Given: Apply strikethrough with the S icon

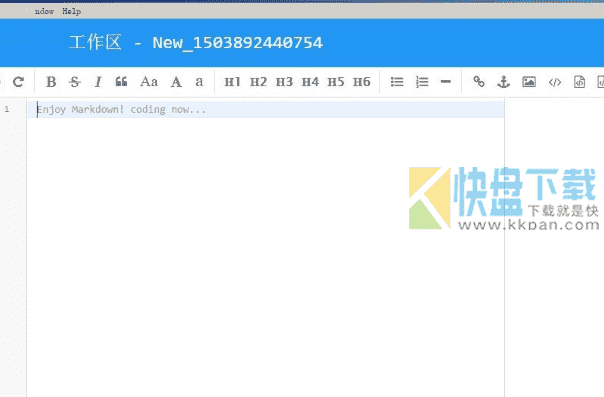Looking at the screenshot, I should (x=75, y=82).
